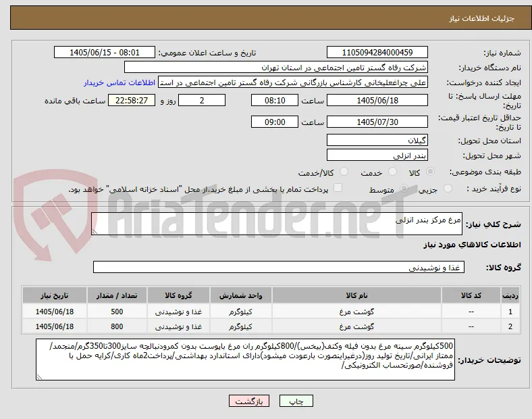
Task: Click the تعداد / مقدار column header
Action: point(117,295)
